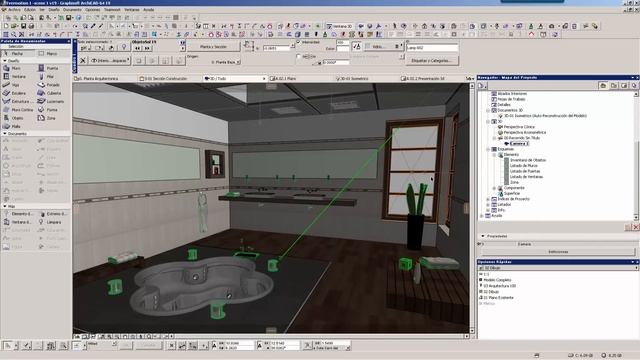
Task: Expand the Índices de Proyecto node
Action: coord(488,199)
